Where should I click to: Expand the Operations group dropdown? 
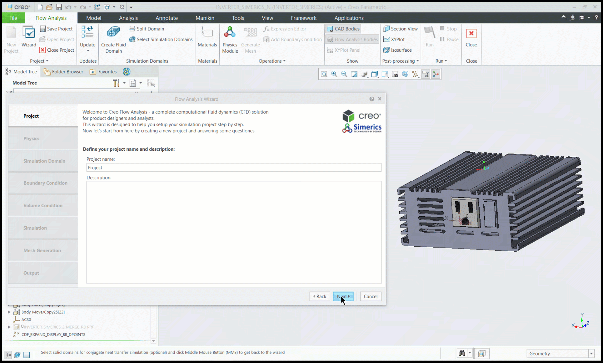click(x=272, y=61)
